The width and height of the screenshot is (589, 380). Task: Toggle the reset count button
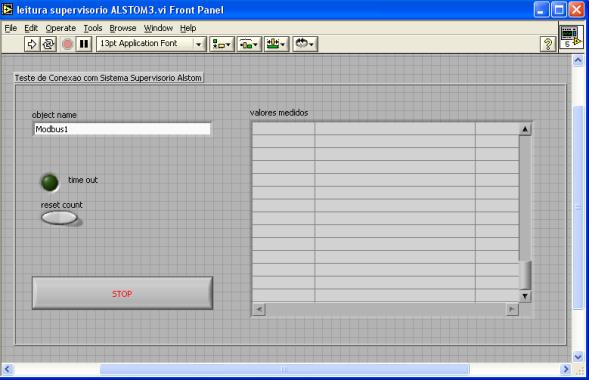click(59, 218)
